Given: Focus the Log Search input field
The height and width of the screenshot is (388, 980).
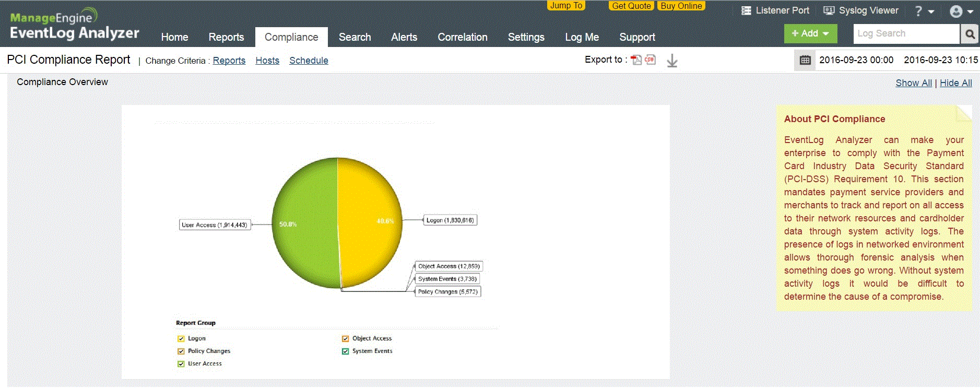Looking at the screenshot, I should tap(907, 34).
